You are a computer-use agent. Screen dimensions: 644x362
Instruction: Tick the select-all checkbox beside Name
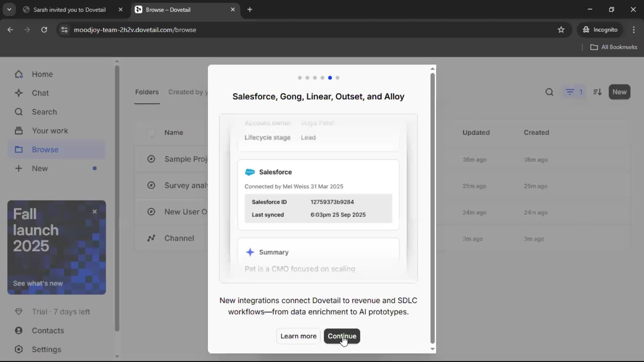pos(151,132)
